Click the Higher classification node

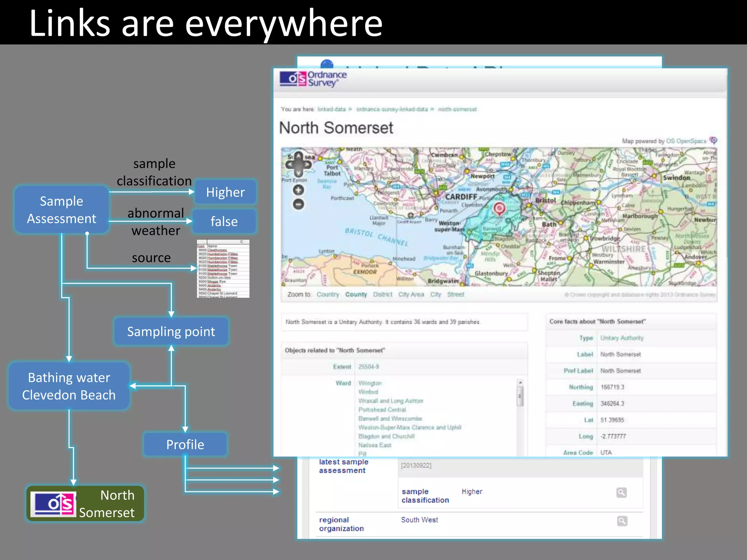click(x=225, y=192)
